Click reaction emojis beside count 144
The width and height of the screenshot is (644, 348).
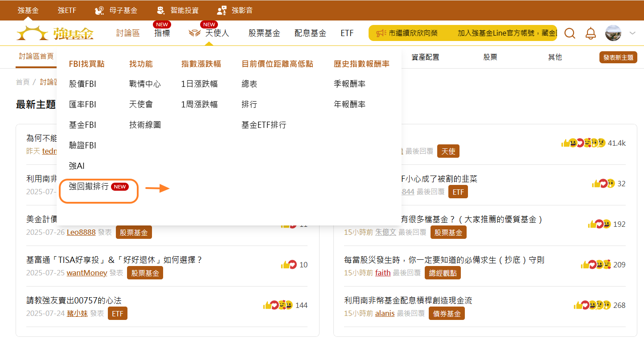point(278,305)
